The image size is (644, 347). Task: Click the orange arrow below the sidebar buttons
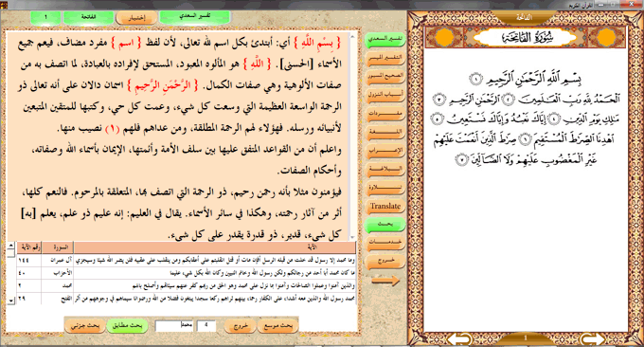pyautogui.click(x=385, y=281)
